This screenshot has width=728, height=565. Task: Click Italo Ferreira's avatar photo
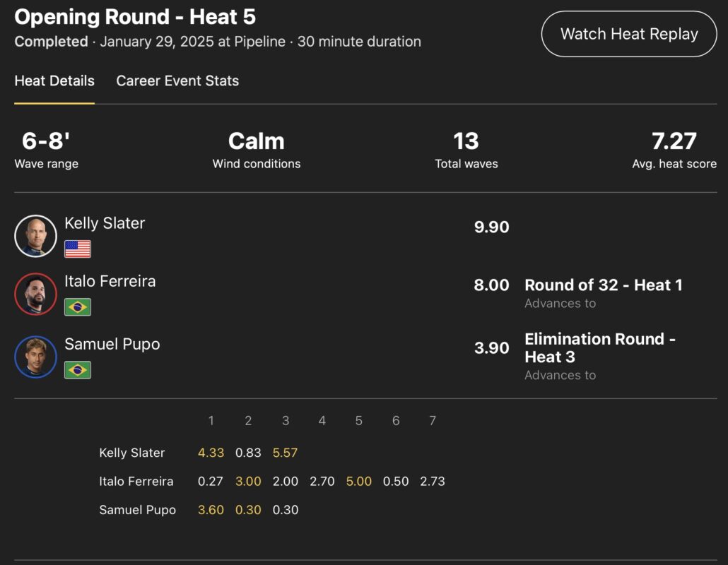35,294
